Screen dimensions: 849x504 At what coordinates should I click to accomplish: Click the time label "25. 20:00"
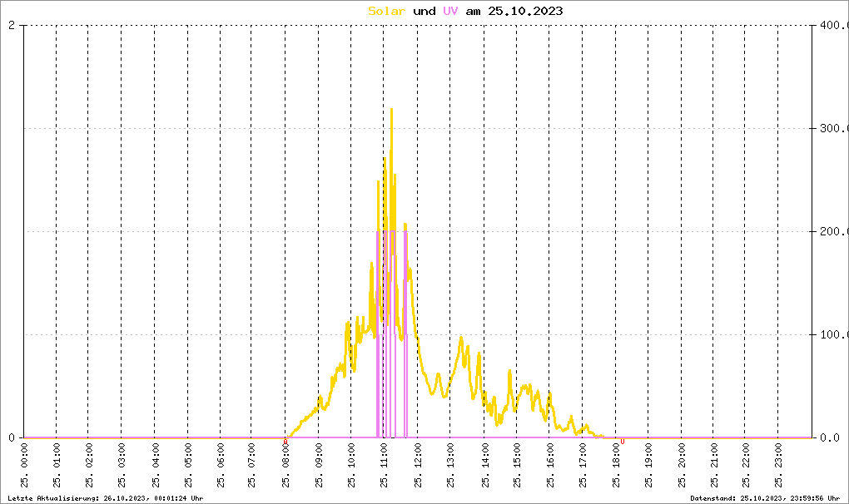(x=682, y=465)
